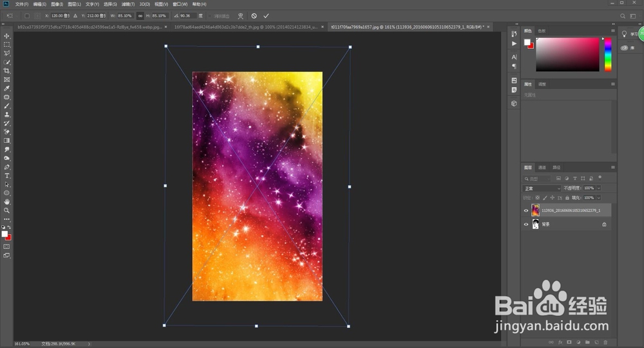Select the Gradient tool

(6, 141)
